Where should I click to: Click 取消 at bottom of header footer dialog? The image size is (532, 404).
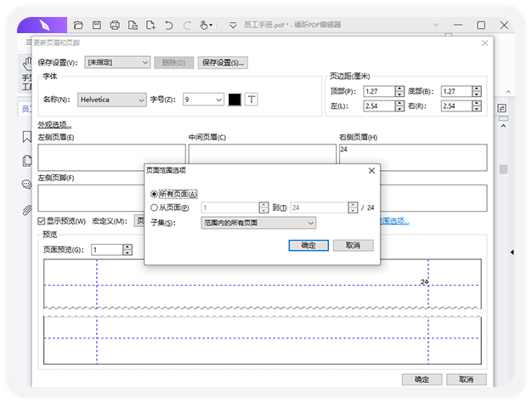(467, 379)
